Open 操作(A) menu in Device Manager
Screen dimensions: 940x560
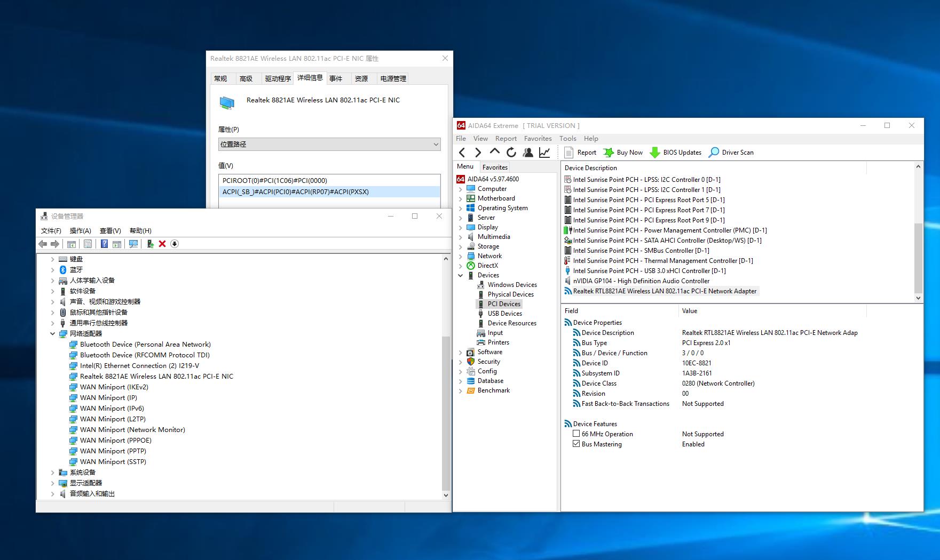point(80,230)
